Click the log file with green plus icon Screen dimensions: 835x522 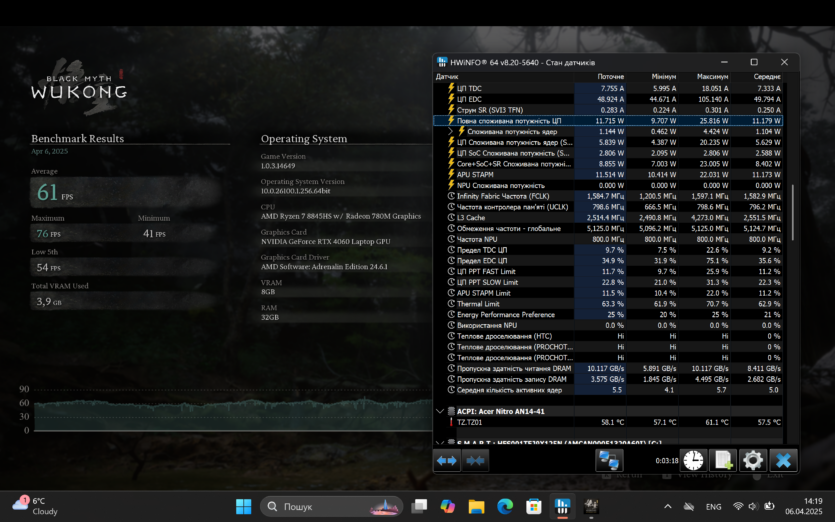723,460
